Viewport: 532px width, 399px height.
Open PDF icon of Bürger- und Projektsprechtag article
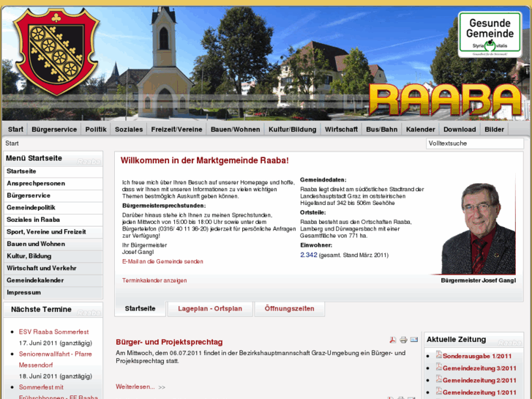click(x=392, y=340)
